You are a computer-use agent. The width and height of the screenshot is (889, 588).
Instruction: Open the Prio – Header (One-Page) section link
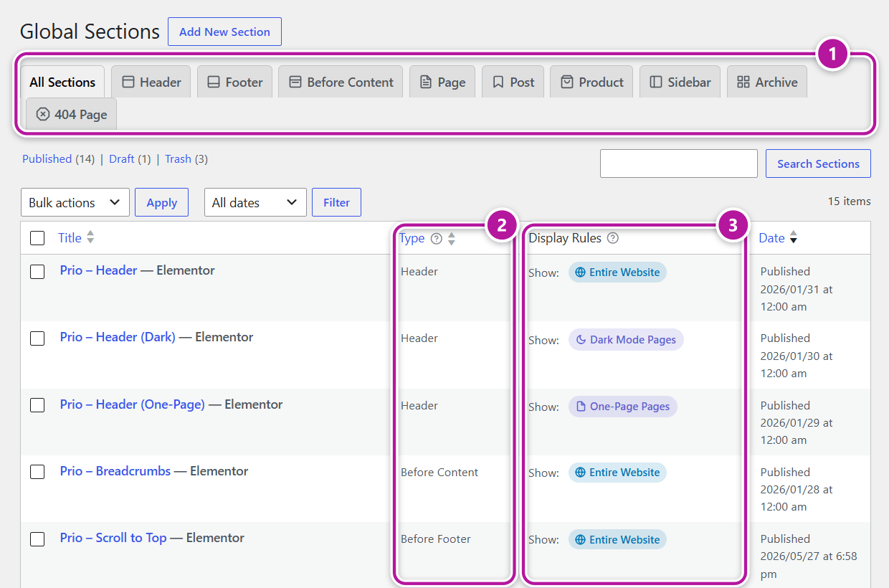click(132, 404)
